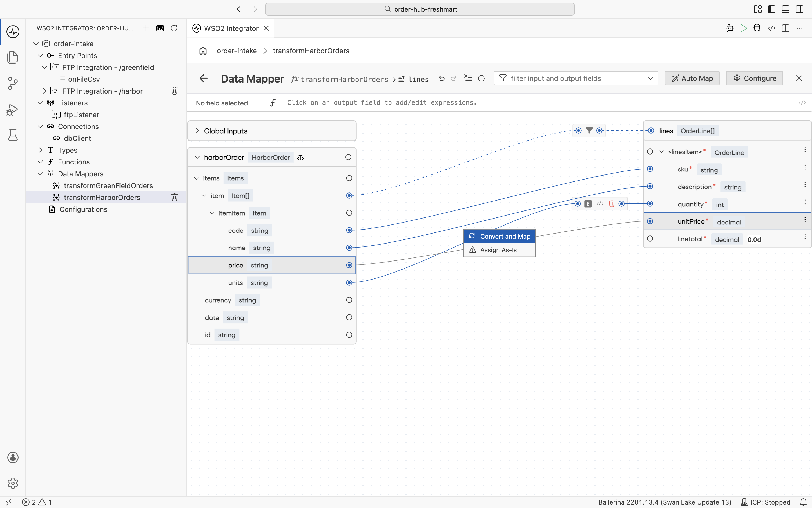Delete transformHarborOrders with trash icon
The image size is (812, 508).
tap(175, 197)
